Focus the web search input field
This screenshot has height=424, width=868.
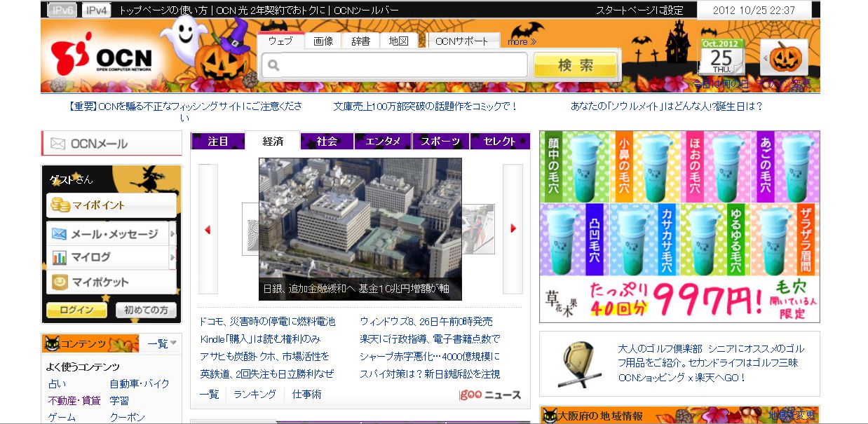pos(394,65)
